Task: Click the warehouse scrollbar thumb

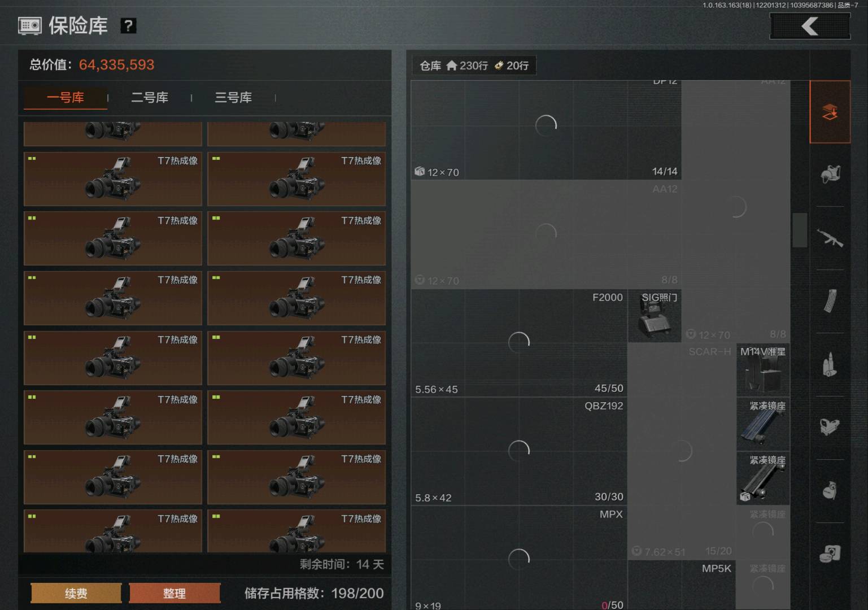Action: [799, 230]
